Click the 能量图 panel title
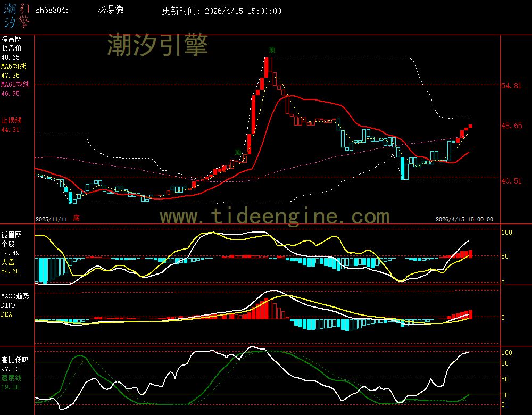The image size is (532, 415). (11, 234)
